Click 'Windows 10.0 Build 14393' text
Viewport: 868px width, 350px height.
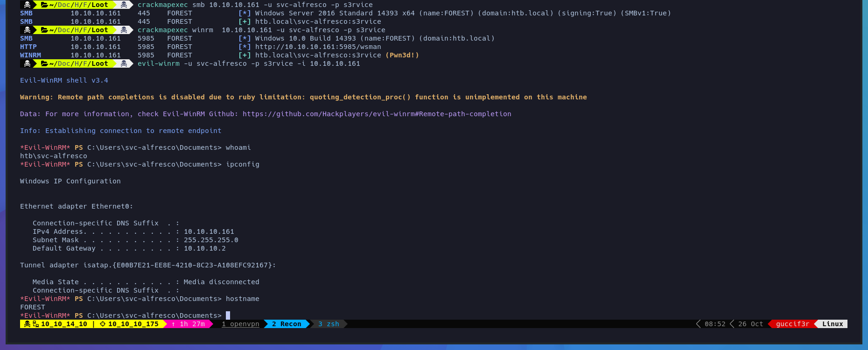(305, 38)
